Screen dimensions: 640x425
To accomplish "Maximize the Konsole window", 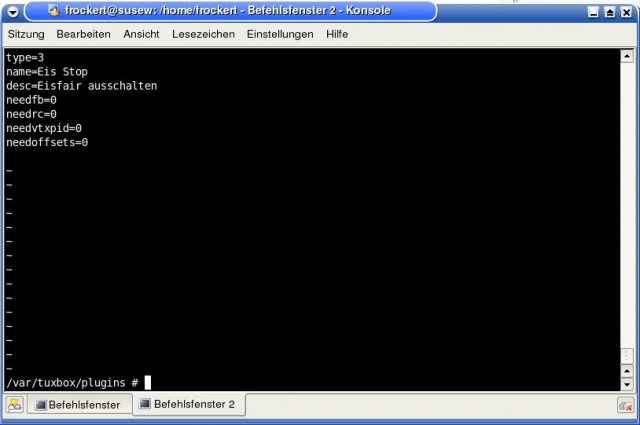I will pyautogui.click(x=610, y=12).
